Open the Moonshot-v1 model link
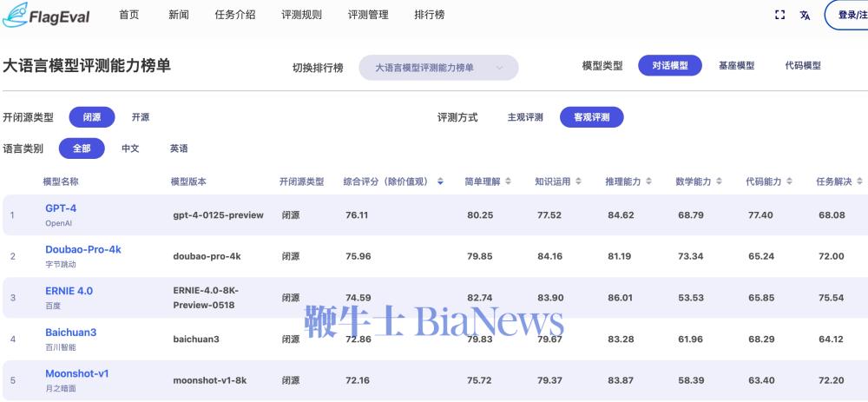 [77, 373]
